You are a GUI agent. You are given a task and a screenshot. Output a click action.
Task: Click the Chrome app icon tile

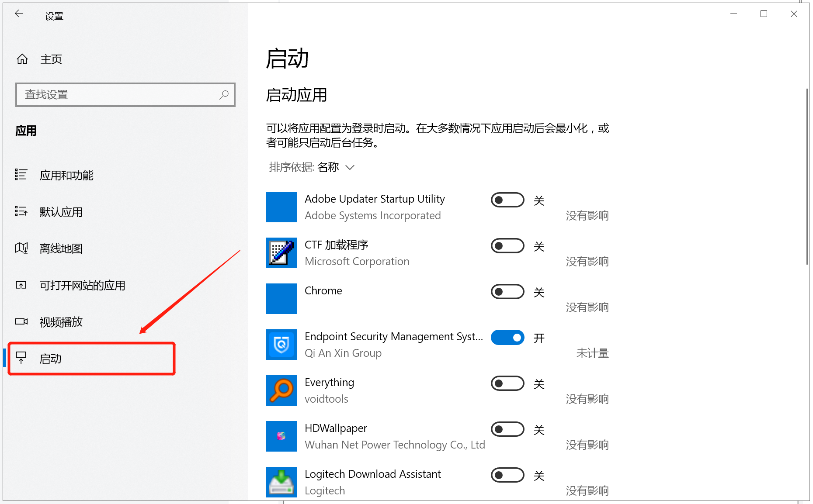pyautogui.click(x=281, y=299)
